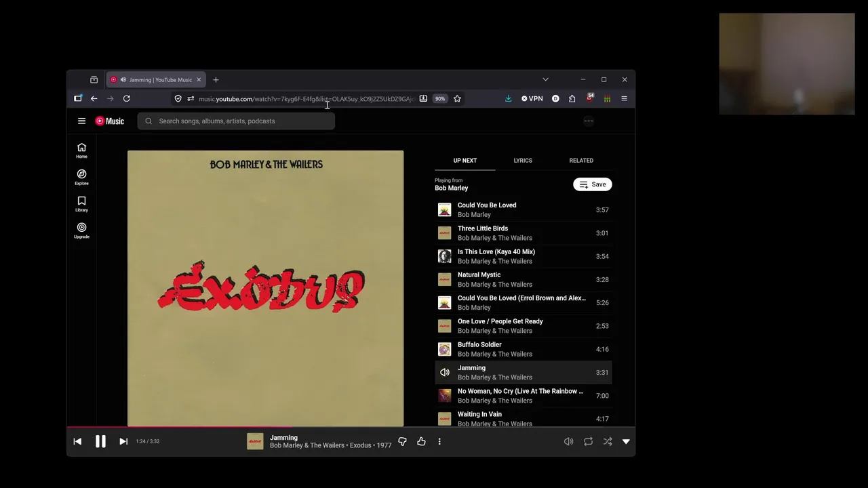Open Bob Marley & The Wailers artist link in player bar

coord(307,445)
